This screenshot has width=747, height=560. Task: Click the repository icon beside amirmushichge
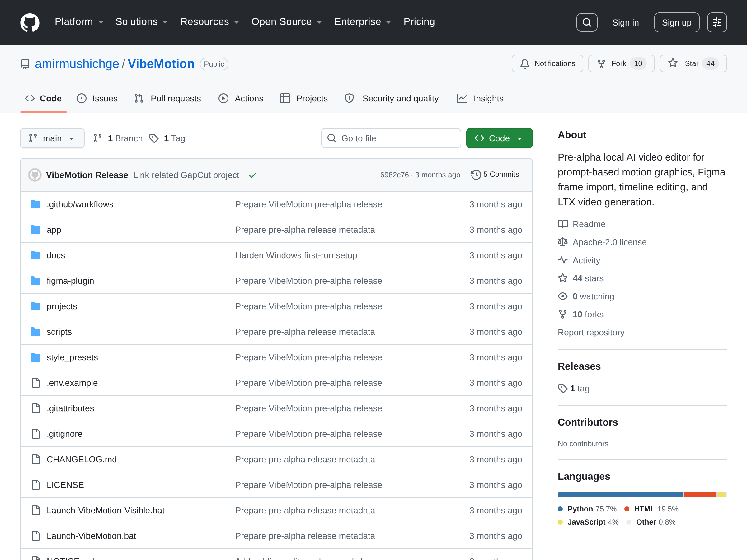(x=25, y=64)
